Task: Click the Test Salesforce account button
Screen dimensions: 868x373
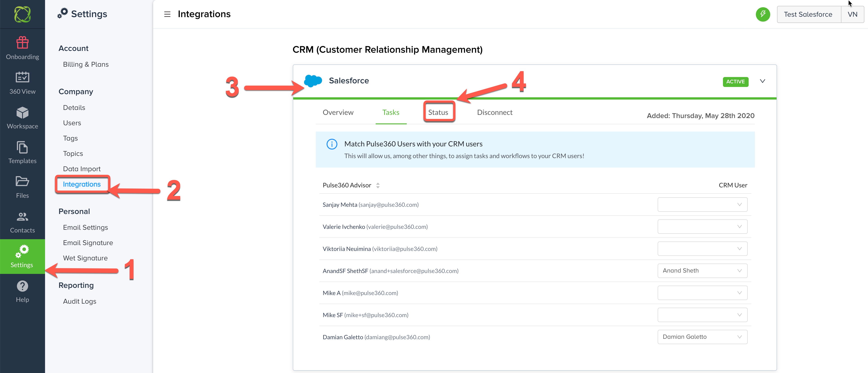Action: 808,14
